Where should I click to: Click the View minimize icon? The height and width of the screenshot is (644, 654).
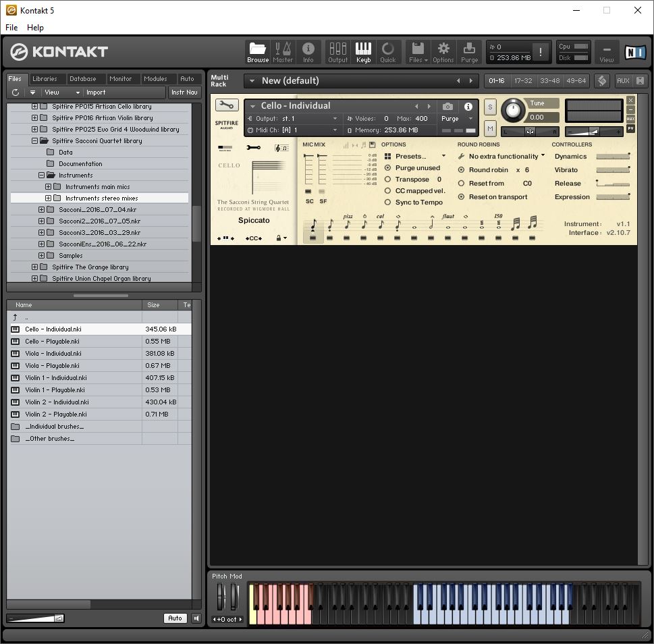click(607, 52)
